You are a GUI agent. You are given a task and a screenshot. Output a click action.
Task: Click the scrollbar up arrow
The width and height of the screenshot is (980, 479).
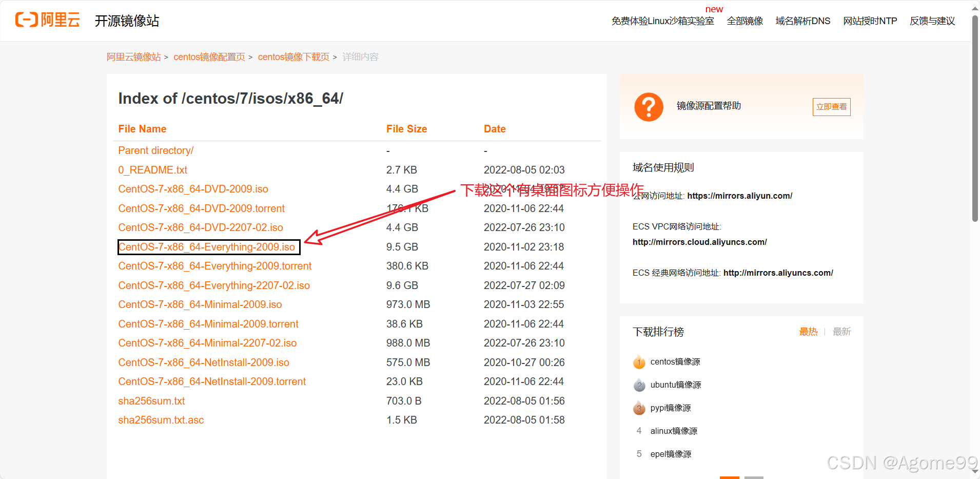coord(975,7)
